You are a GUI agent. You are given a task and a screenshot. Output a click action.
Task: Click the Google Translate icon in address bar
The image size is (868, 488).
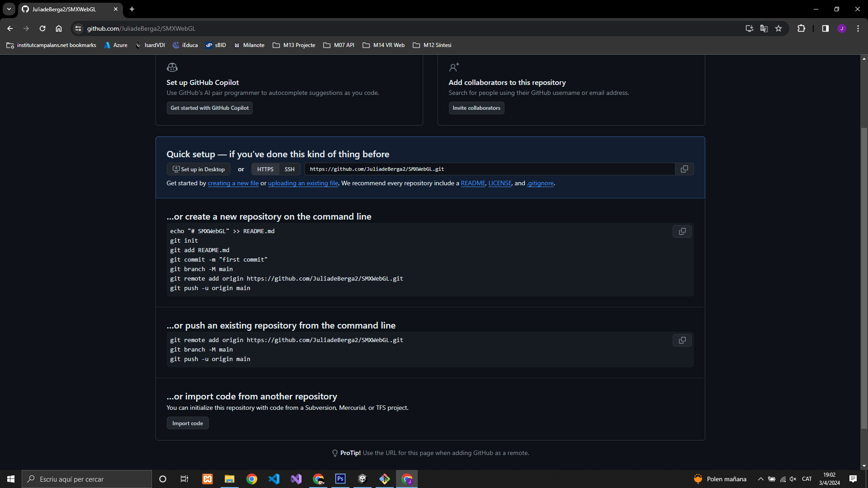point(764,28)
